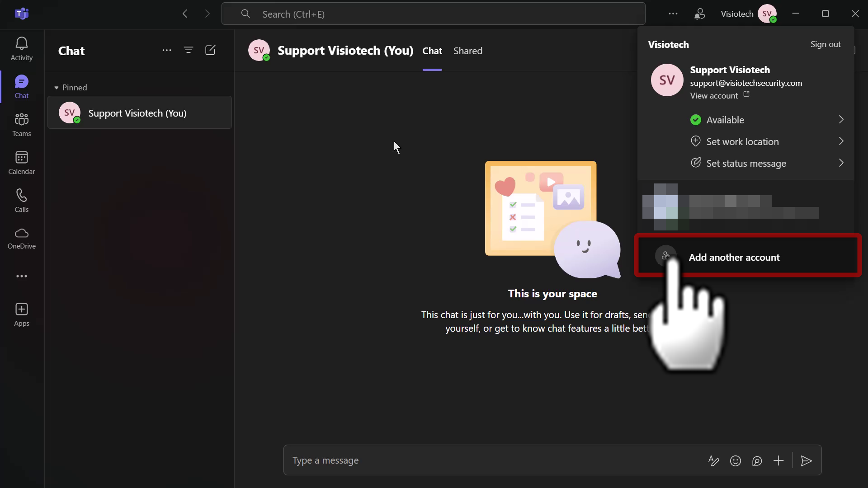The width and height of the screenshot is (868, 488).
Task: Click the support@visiotechsecurity.com email text
Action: (746, 83)
